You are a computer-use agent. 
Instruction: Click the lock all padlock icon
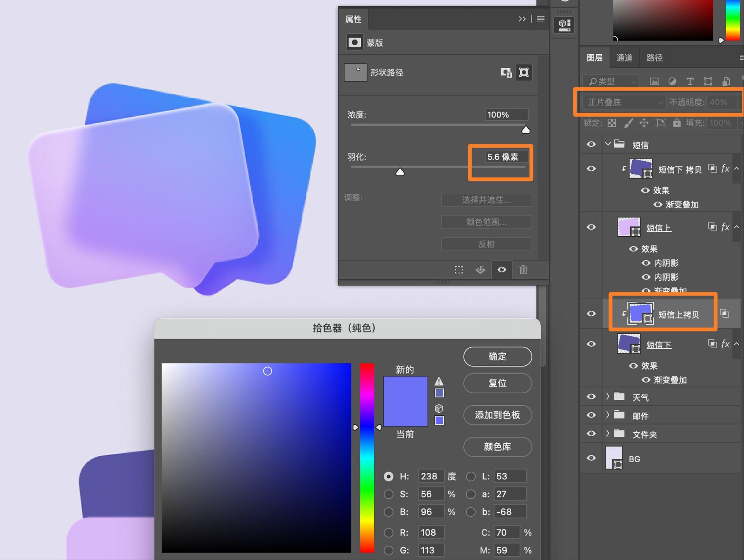click(x=677, y=123)
